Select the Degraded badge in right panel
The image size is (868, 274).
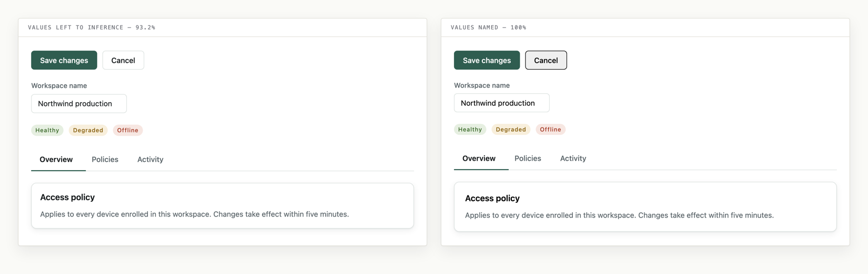point(511,129)
